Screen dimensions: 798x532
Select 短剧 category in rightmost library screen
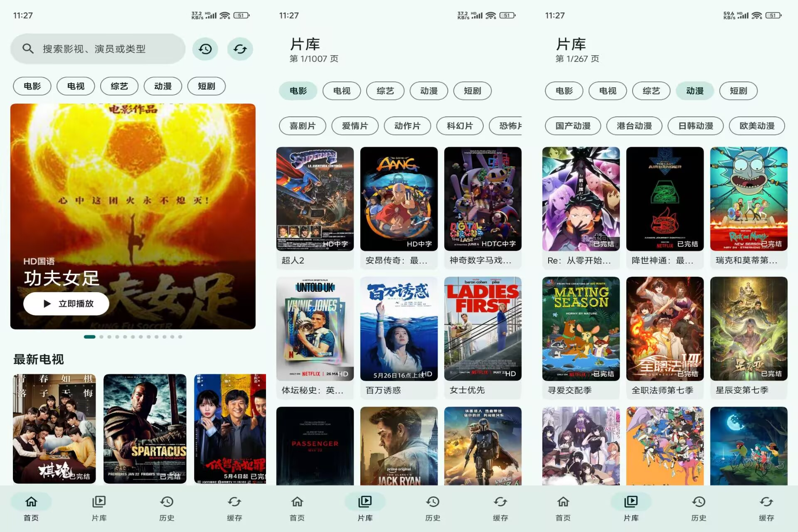738,91
